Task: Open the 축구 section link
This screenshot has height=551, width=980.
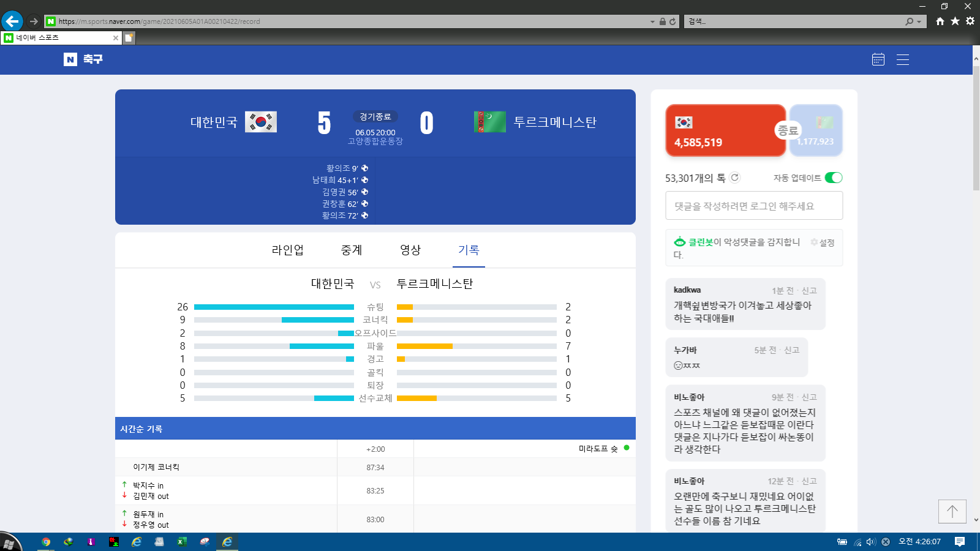Action: (x=93, y=59)
